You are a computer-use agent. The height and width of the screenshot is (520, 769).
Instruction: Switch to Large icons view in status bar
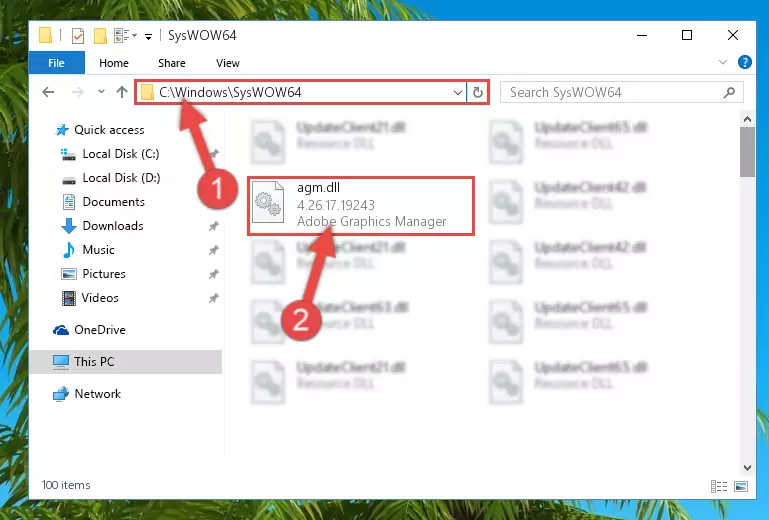click(741, 486)
